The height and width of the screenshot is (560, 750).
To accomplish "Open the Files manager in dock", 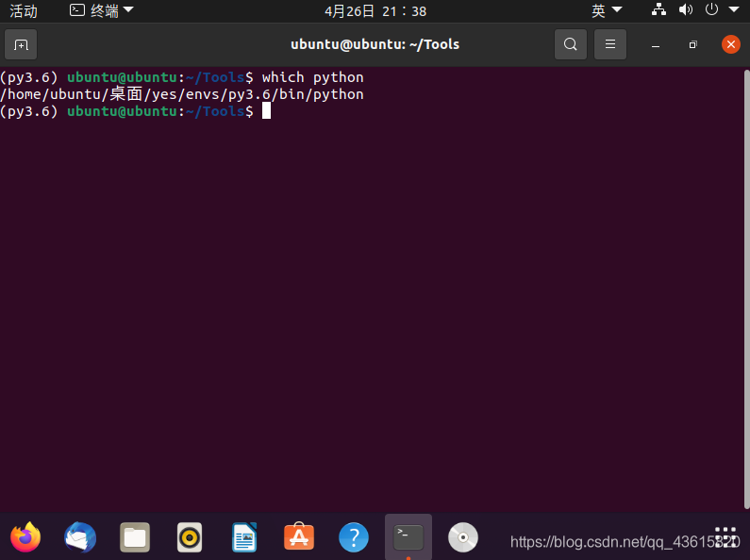I will click(x=135, y=537).
